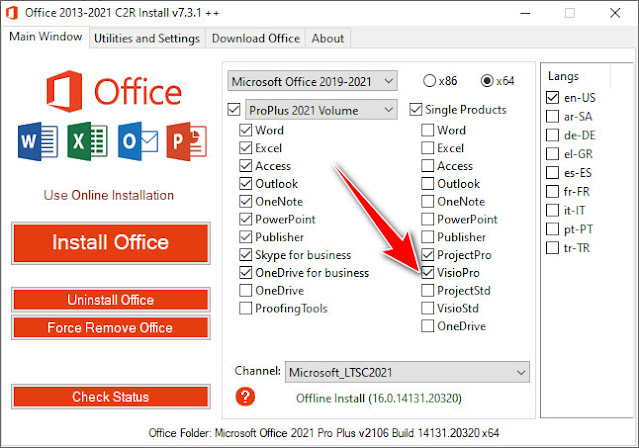
Task: Uncheck OneNote in the ProPlus suite list
Action: (245, 201)
